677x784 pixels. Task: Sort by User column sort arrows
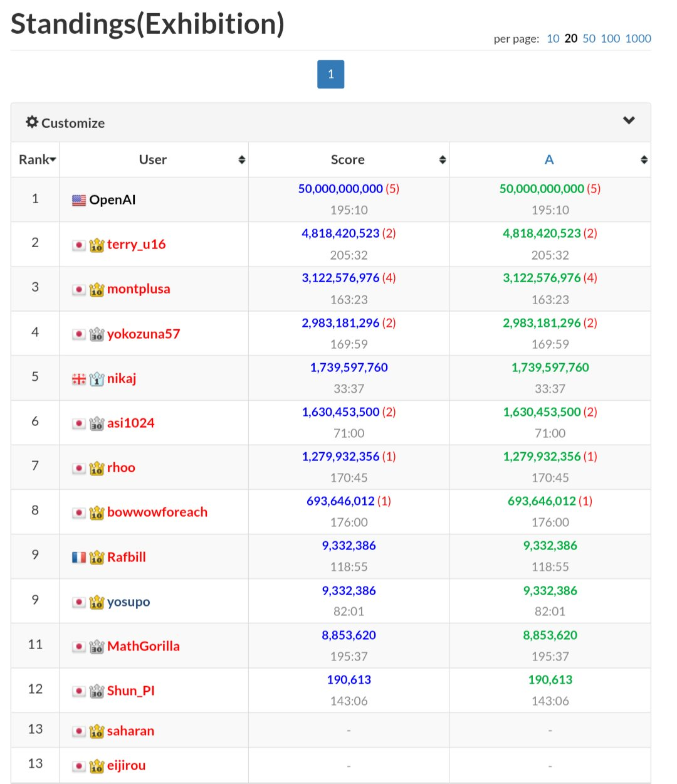pyautogui.click(x=241, y=160)
